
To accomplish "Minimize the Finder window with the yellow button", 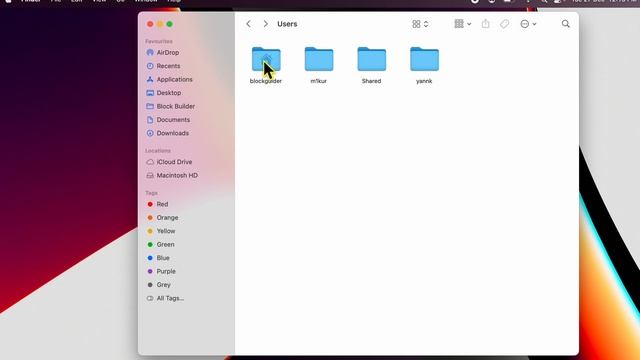I will click(x=160, y=24).
